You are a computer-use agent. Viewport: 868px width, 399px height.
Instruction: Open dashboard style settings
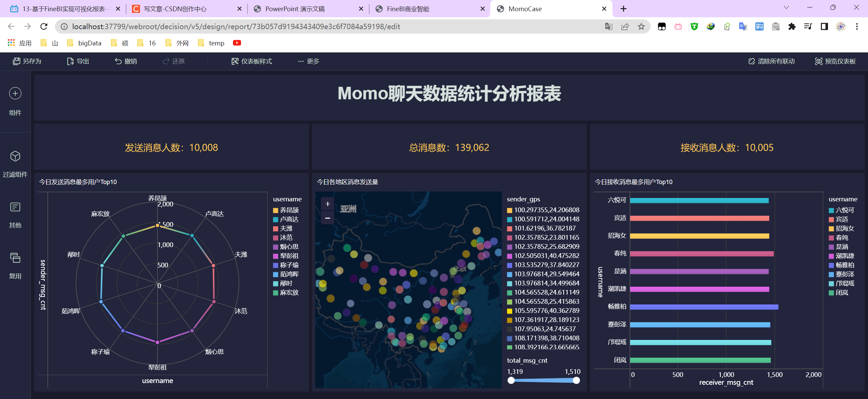[x=252, y=61]
